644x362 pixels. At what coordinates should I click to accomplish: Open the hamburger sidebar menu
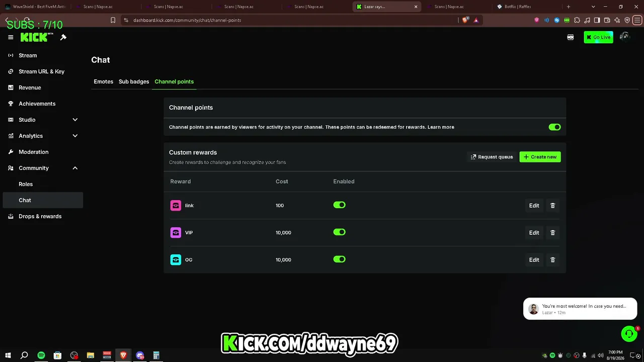pos(11,37)
